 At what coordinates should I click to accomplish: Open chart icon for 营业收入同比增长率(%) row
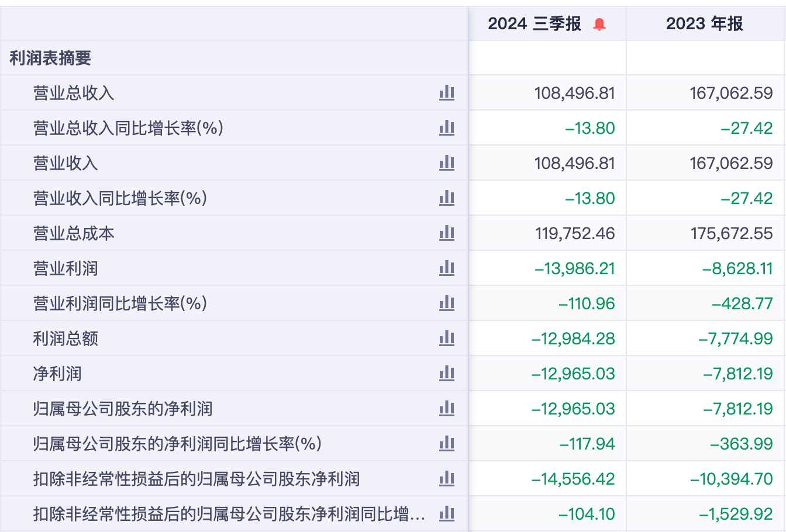click(x=447, y=198)
